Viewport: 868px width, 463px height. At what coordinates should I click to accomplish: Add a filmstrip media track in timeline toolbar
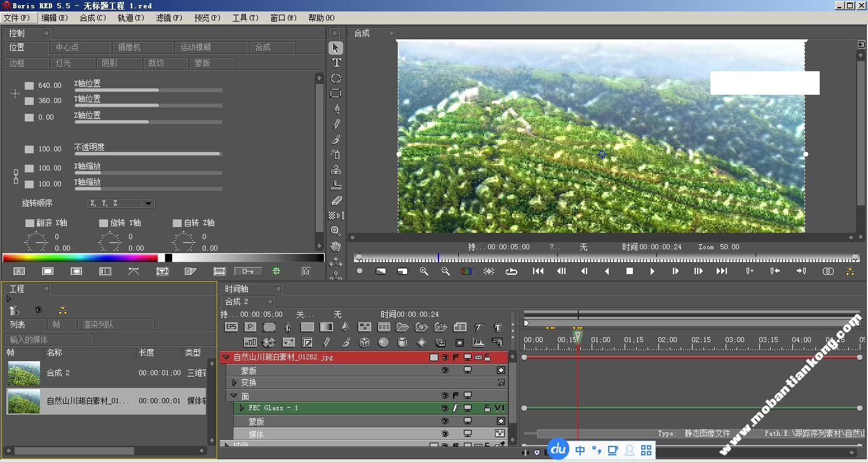[384, 327]
